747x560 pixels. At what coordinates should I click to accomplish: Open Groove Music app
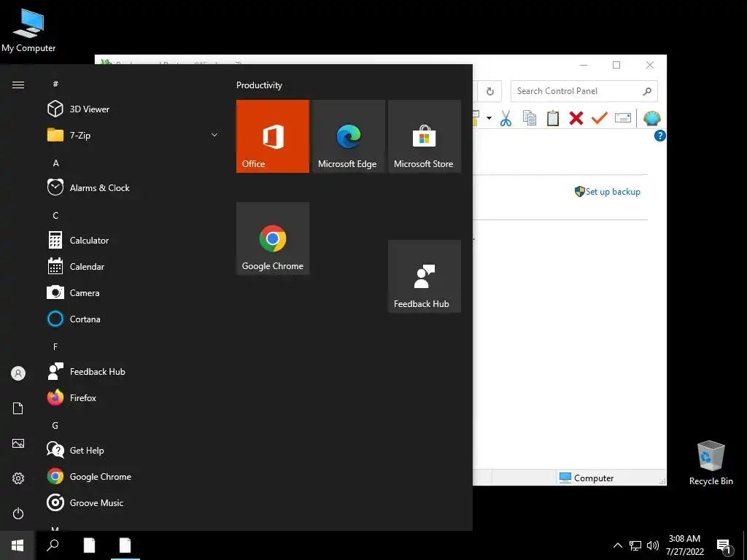coord(133,502)
